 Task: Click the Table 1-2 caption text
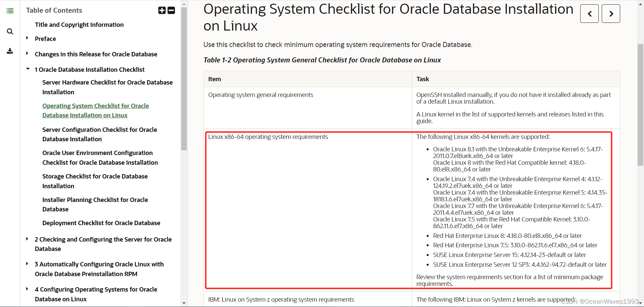click(322, 60)
